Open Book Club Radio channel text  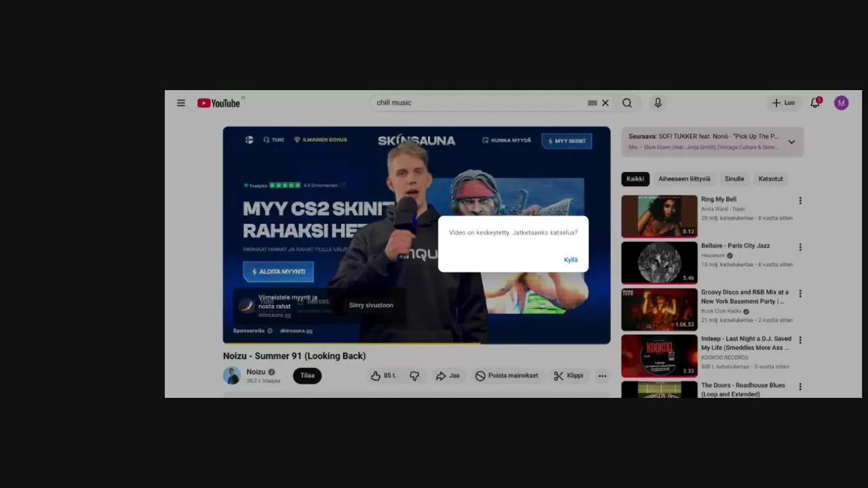721,311
